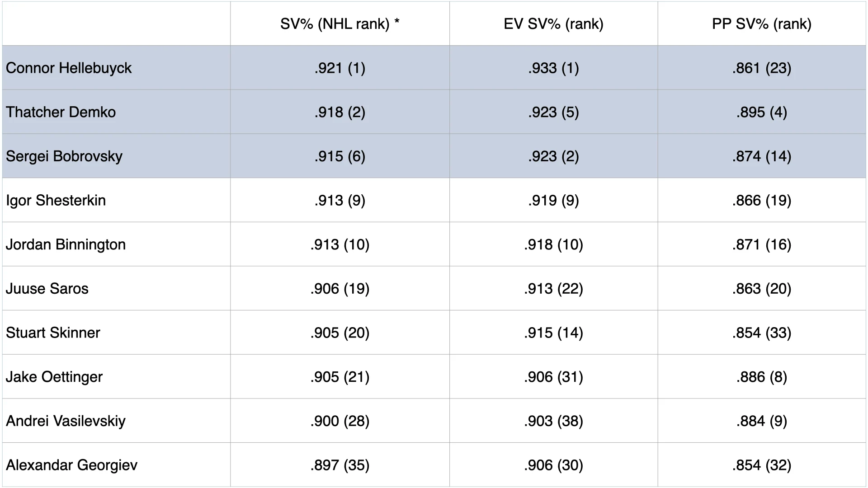Select Demko's .895 (4) PP SV% cell

pos(761,112)
